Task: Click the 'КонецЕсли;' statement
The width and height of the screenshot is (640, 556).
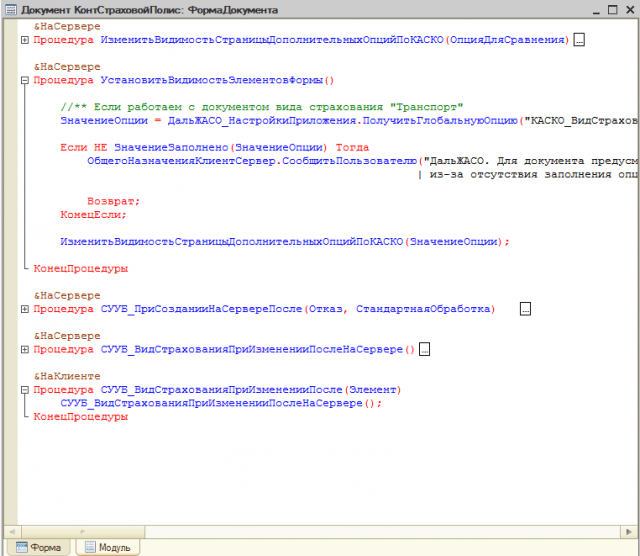Action: point(93,215)
